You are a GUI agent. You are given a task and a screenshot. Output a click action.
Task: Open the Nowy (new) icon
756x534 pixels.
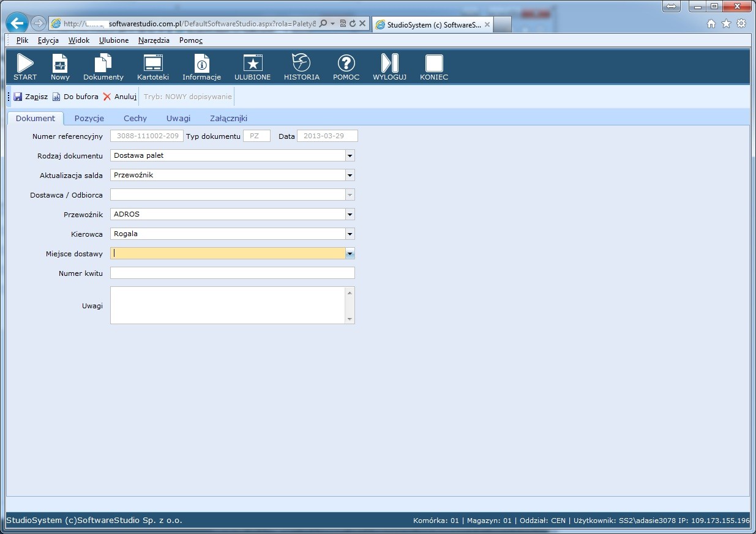click(60, 67)
